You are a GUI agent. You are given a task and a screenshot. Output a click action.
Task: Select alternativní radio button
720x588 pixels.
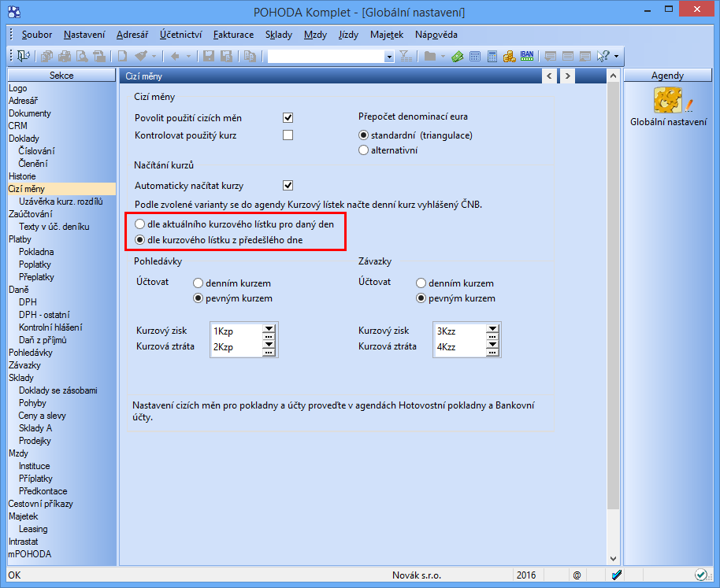pos(363,150)
